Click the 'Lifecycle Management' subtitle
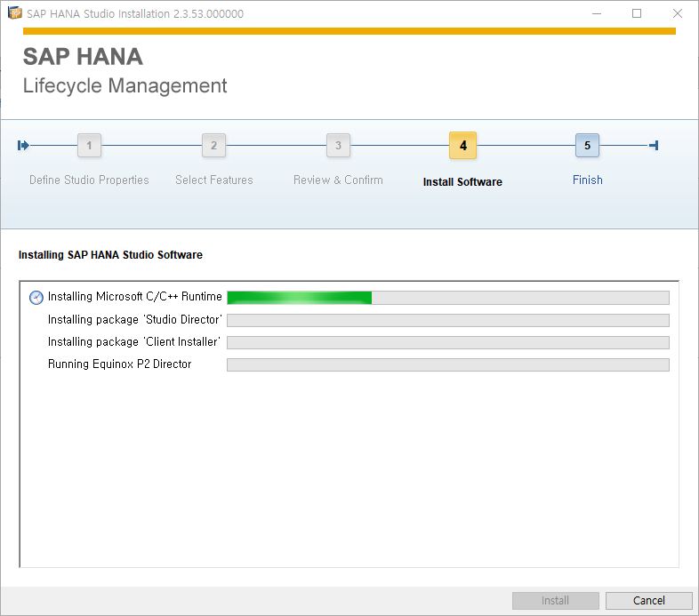The height and width of the screenshot is (616, 699). (125, 85)
